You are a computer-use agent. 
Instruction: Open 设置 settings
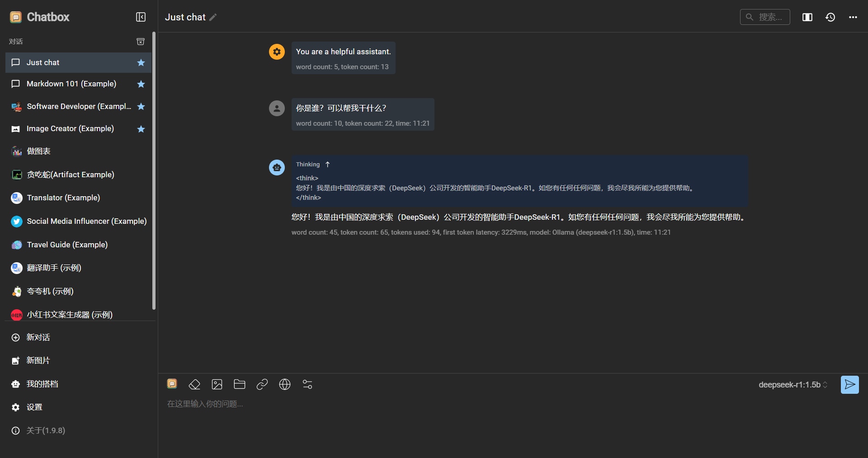coord(78,407)
